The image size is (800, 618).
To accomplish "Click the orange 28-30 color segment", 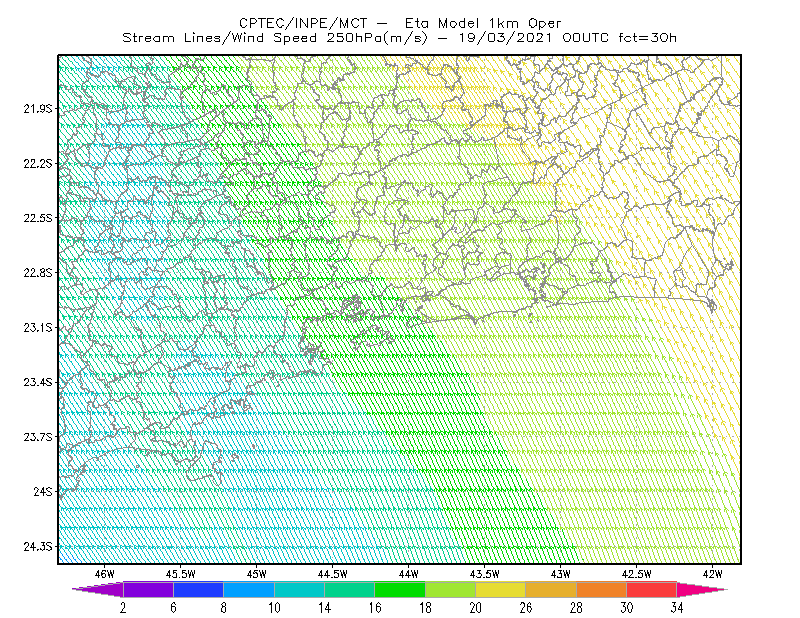I will coord(602,589).
